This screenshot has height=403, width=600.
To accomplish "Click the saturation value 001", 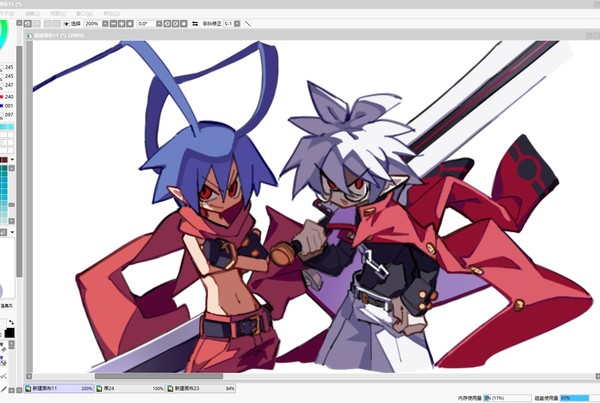I will 9,106.
